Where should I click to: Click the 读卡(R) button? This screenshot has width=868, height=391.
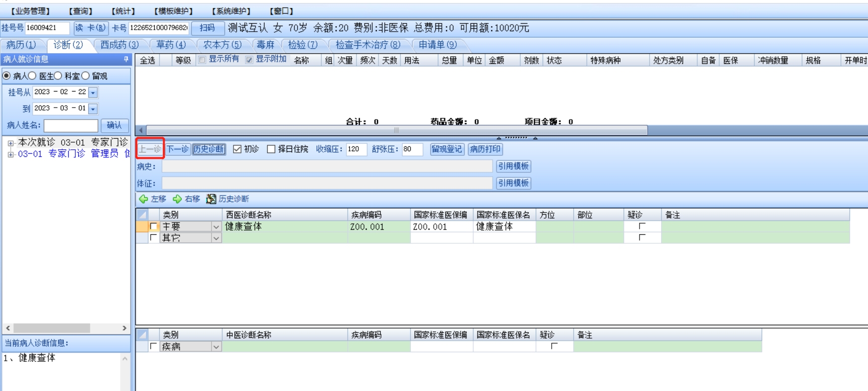(x=90, y=28)
